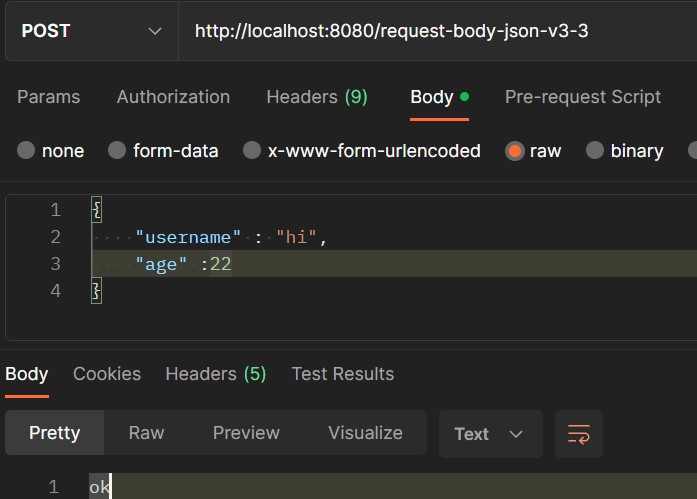Select the raw body option
Screen dimensions: 697x499
533,151
